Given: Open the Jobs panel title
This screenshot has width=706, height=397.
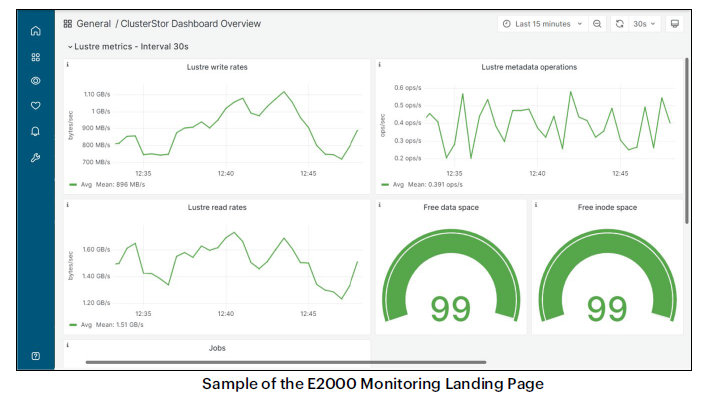Looking at the screenshot, I should (x=217, y=348).
